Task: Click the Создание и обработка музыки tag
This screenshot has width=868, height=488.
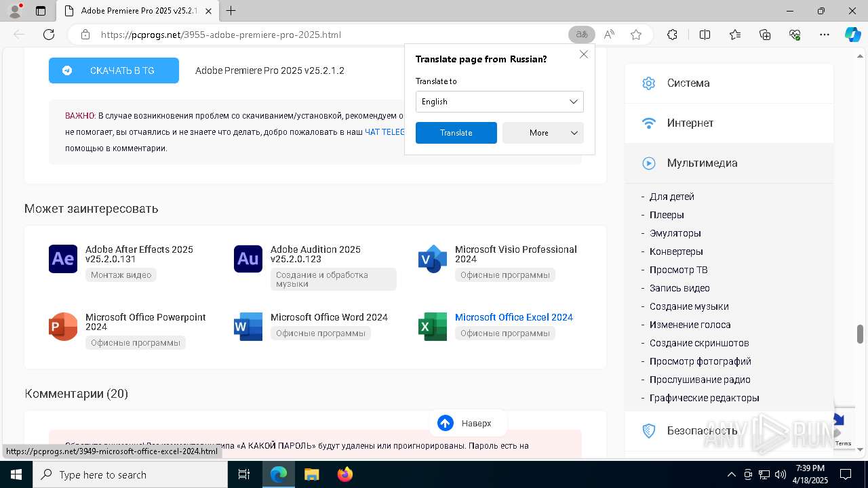Action: pyautogui.click(x=334, y=279)
